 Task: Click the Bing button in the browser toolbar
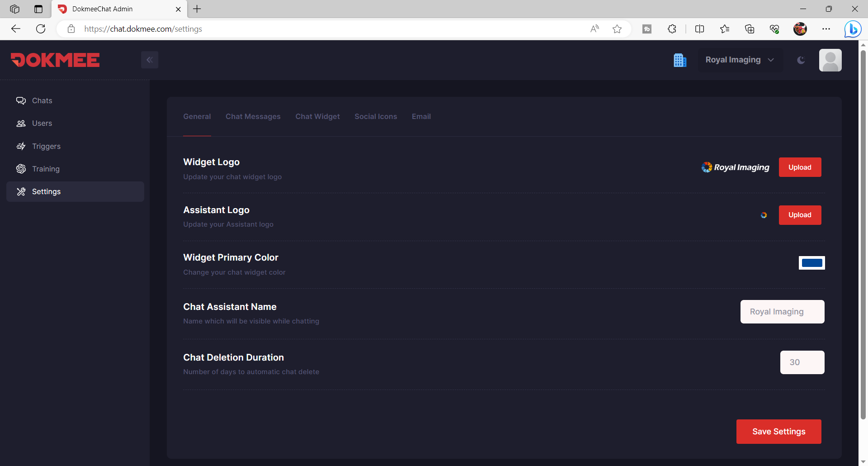click(852, 29)
